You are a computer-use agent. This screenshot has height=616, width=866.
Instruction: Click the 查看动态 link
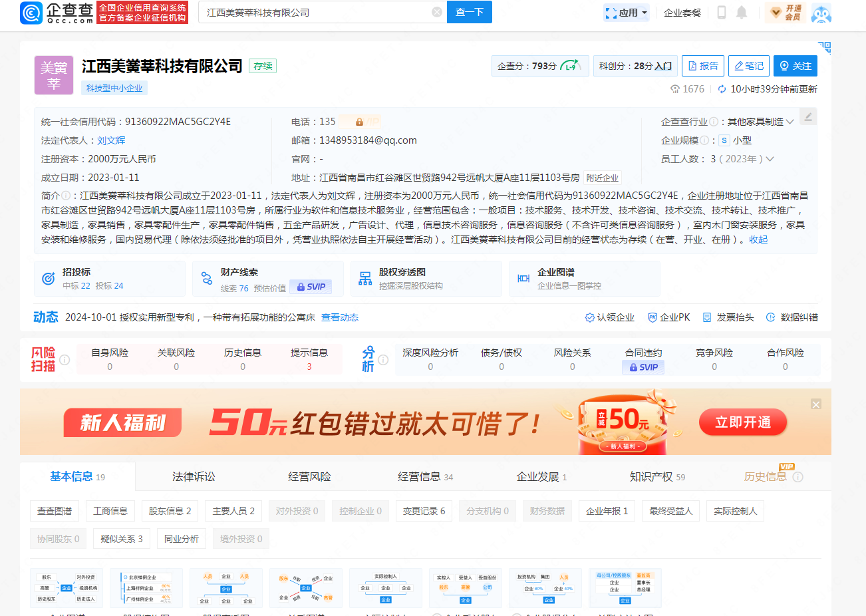pos(340,317)
